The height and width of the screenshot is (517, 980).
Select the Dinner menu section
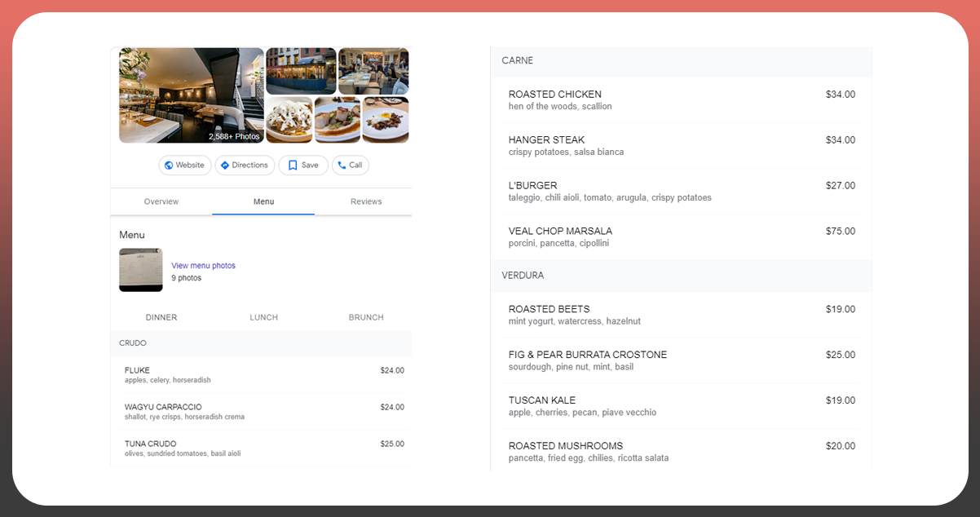(161, 317)
